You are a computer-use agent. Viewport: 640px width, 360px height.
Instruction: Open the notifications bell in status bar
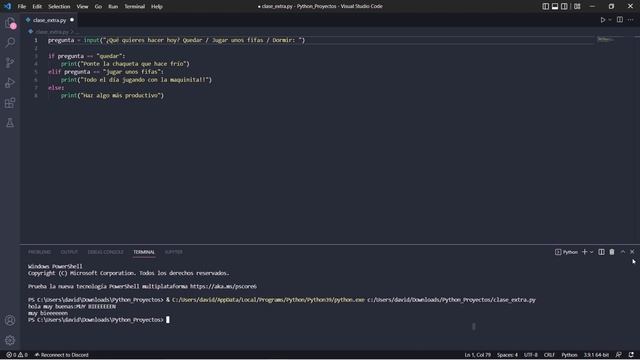(x=631, y=355)
